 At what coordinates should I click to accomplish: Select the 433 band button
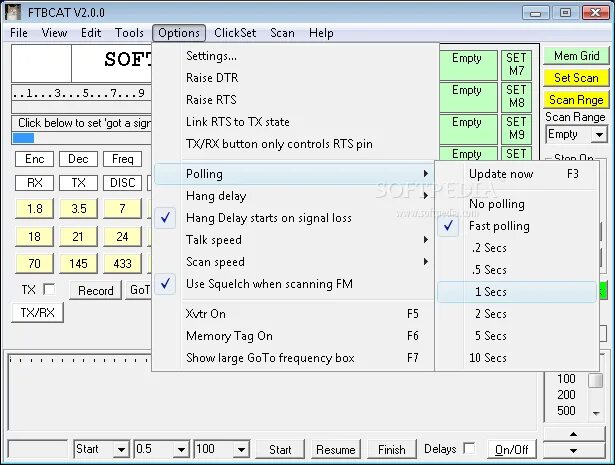pos(122,263)
